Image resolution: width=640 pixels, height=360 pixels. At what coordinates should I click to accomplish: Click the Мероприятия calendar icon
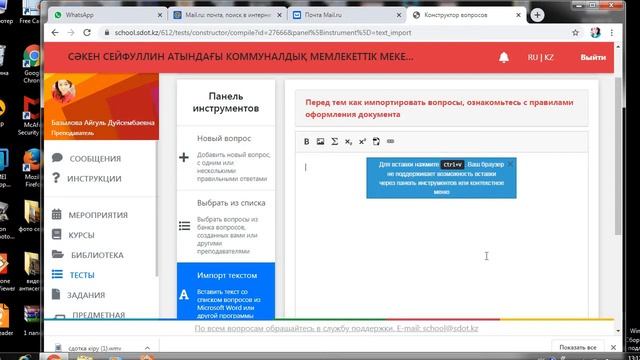[x=57, y=214]
